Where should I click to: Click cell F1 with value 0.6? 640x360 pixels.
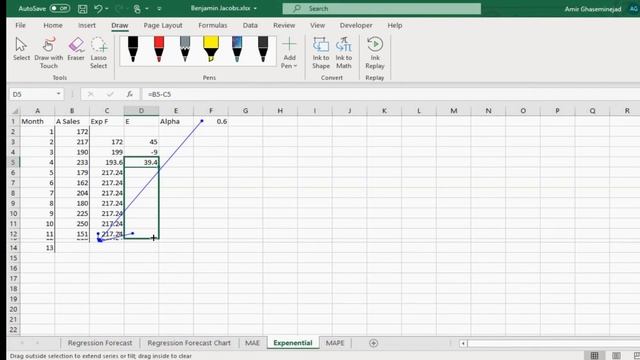coord(211,121)
